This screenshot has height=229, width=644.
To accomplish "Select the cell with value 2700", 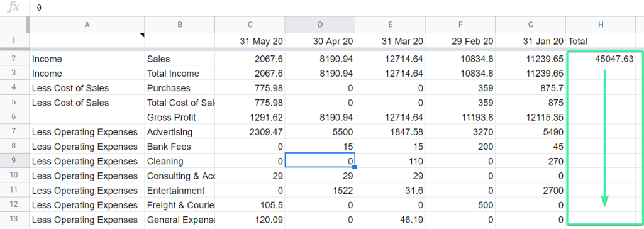I will tap(531, 191).
